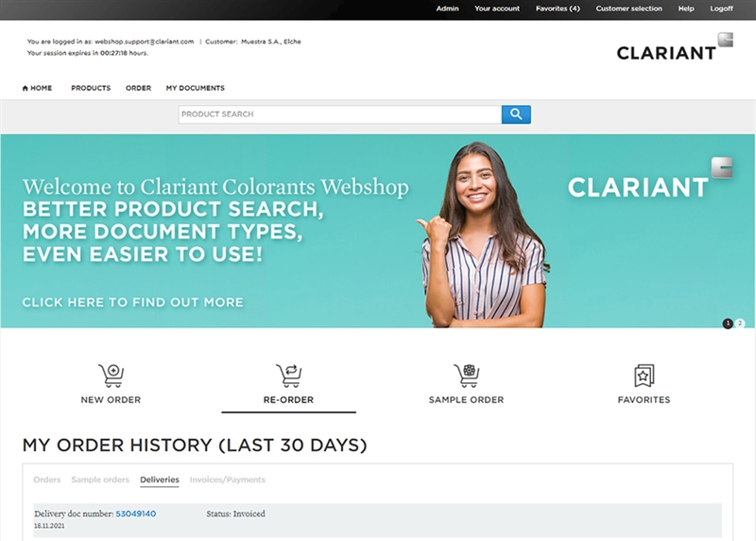The height and width of the screenshot is (541, 756).
Task: Click the 'Click here to find out more' banner link
Action: coord(132,303)
